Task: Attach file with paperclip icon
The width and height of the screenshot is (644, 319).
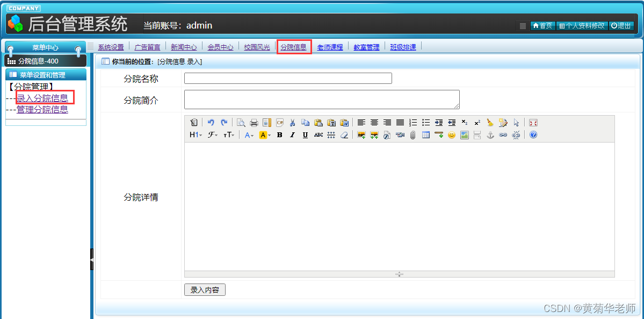Action: coord(413,135)
